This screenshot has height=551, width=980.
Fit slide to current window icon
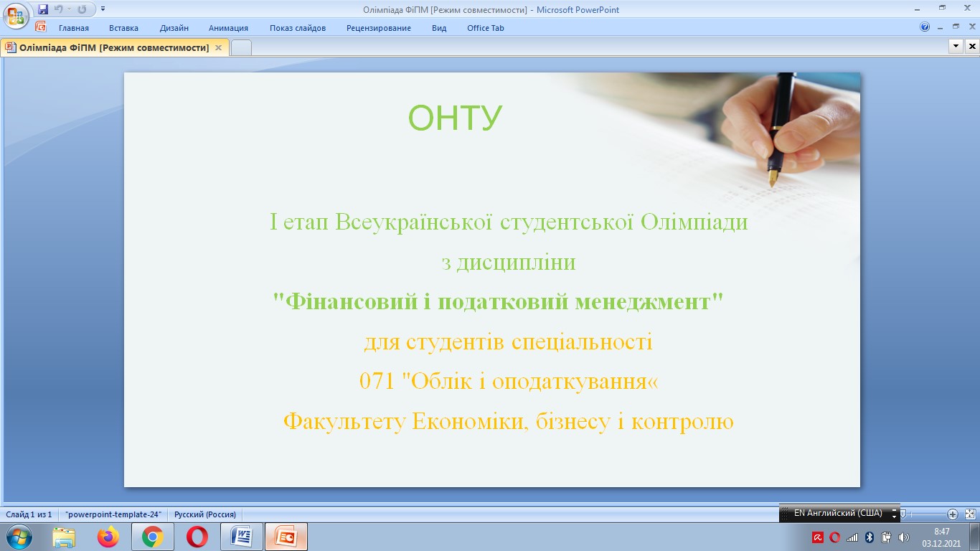[x=970, y=514]
